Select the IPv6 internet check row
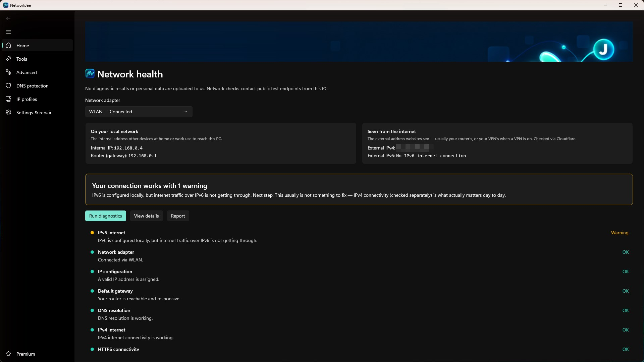This screenshot has height=362, width=644. click(359, 236)
